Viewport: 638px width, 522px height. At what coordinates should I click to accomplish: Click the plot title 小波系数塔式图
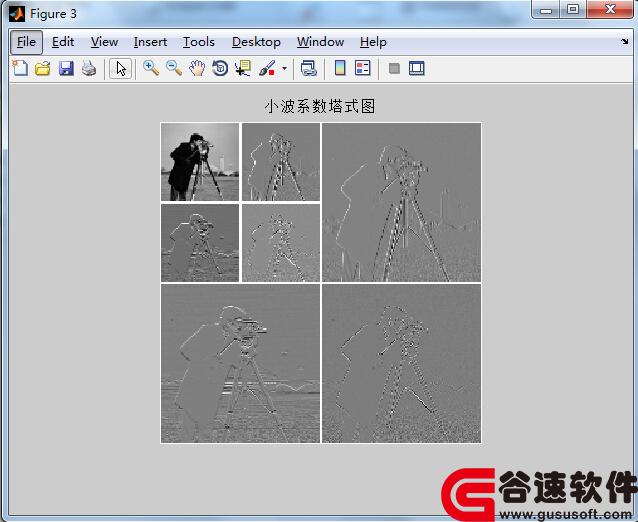pyautogui.click(x=320, y=107)
